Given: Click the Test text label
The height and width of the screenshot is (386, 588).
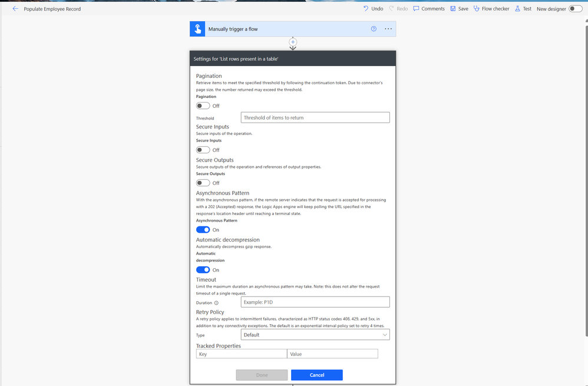Looking at the screenshot, I should (527, 9).
